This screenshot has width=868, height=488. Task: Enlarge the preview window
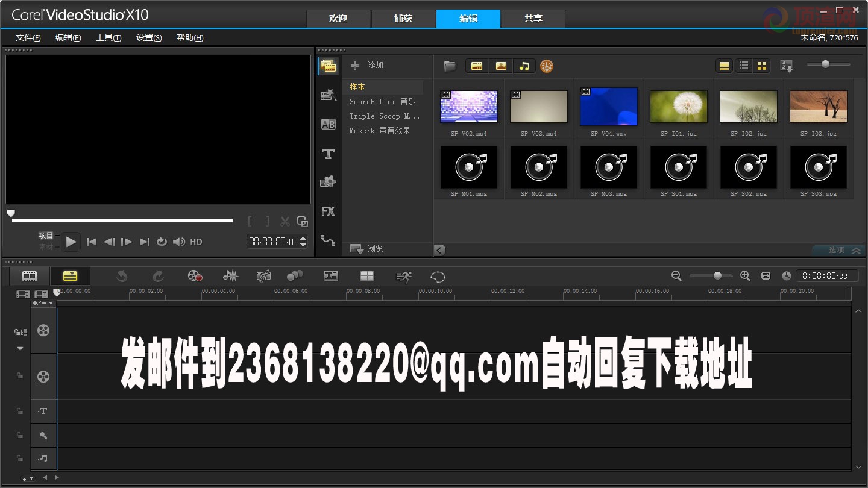pos(303,222)
